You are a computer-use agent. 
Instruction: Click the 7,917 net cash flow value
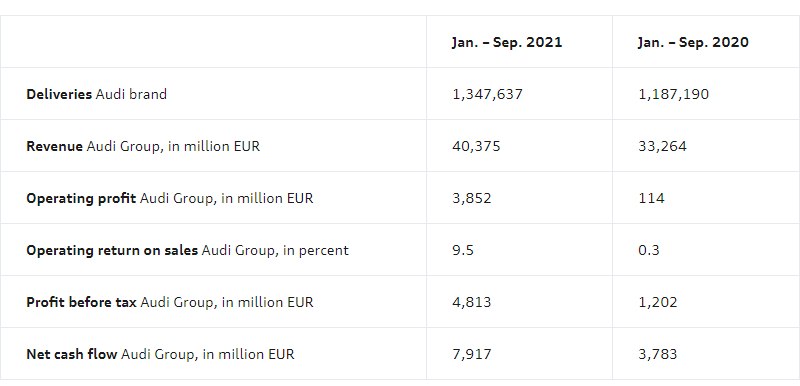471,354
